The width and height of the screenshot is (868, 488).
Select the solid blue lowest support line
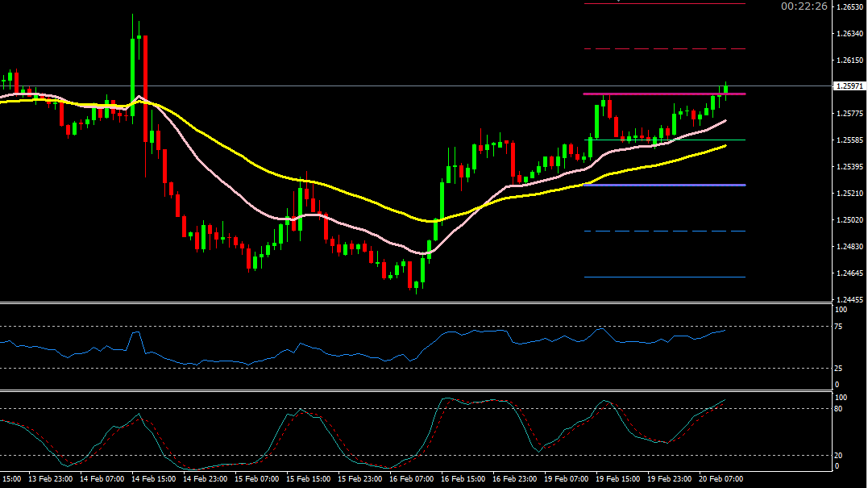(664, 277)
